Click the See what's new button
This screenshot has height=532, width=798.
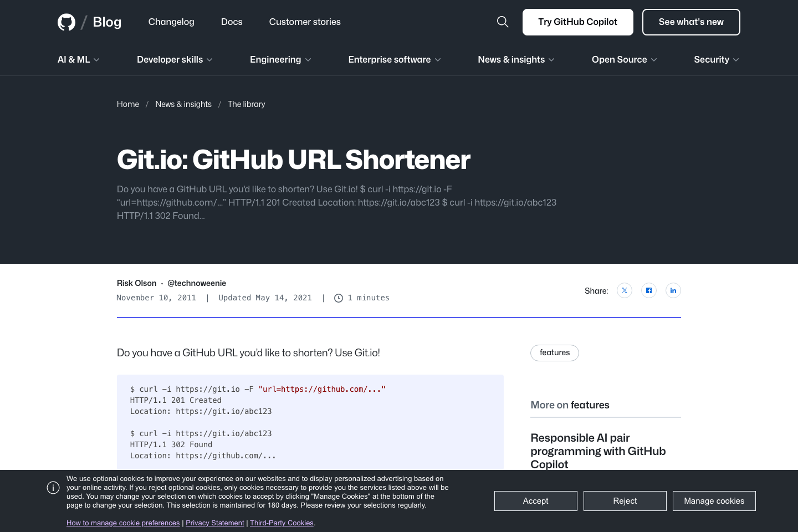point(691,22)
